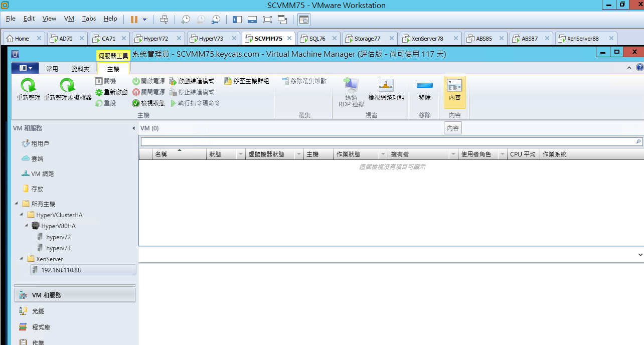Collapse the 所有主機 tree node
This screenshot has height=345, width=644.
click(17, 204)
